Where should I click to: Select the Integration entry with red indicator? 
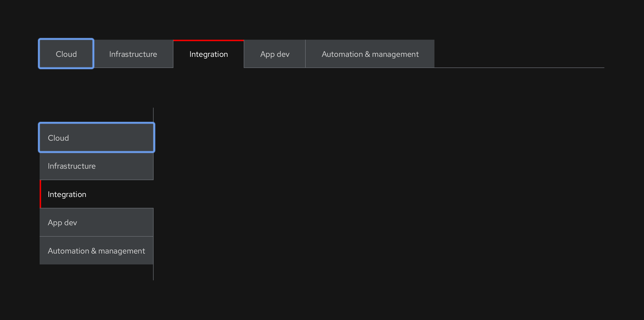[x=97, y=194]
